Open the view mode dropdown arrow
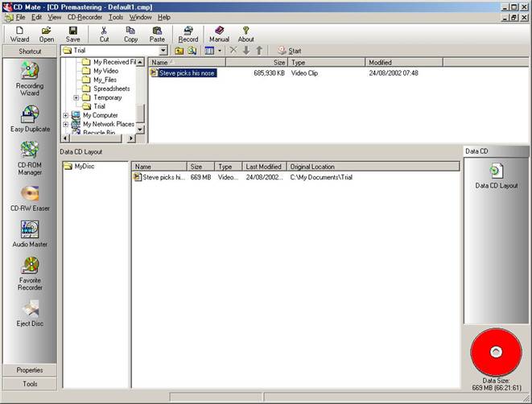This screenshot has width=532, height=404. pos(220,51)
